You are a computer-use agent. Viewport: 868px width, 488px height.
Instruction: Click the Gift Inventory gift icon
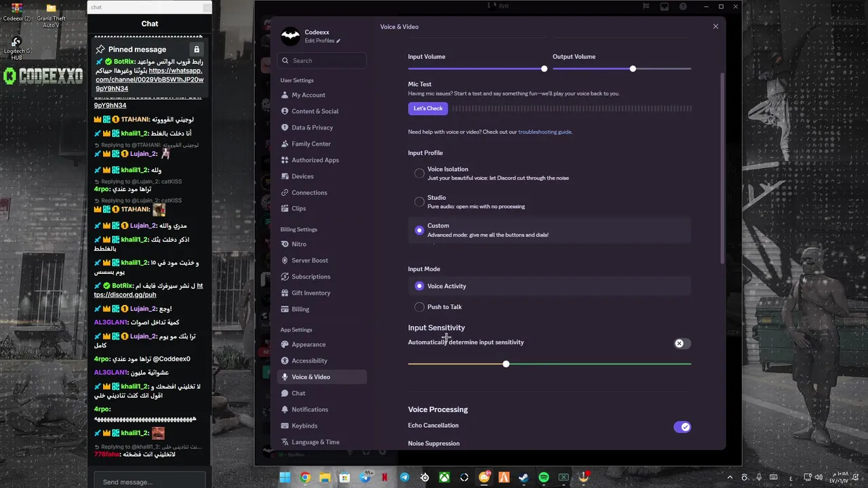285,293
